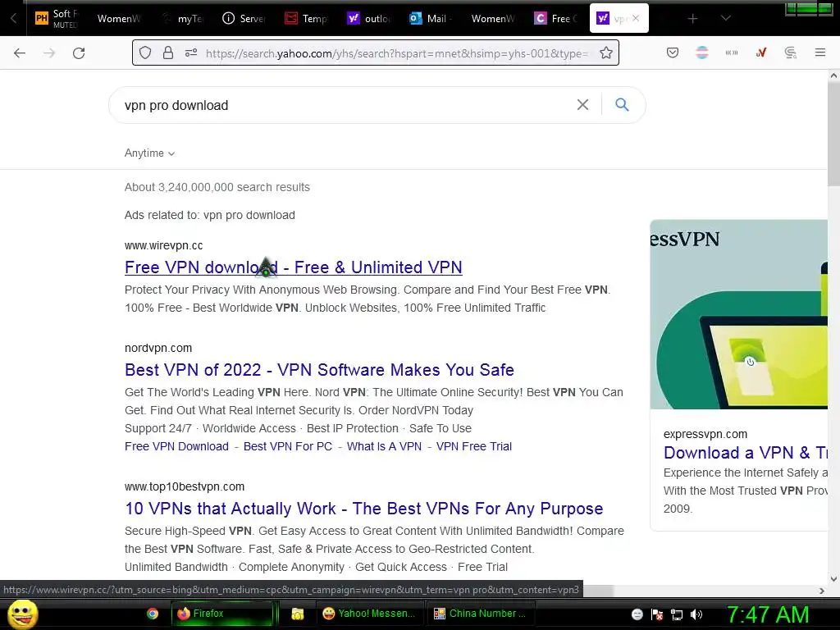Open the What Is A VPN sitelink

click(384, 446)
